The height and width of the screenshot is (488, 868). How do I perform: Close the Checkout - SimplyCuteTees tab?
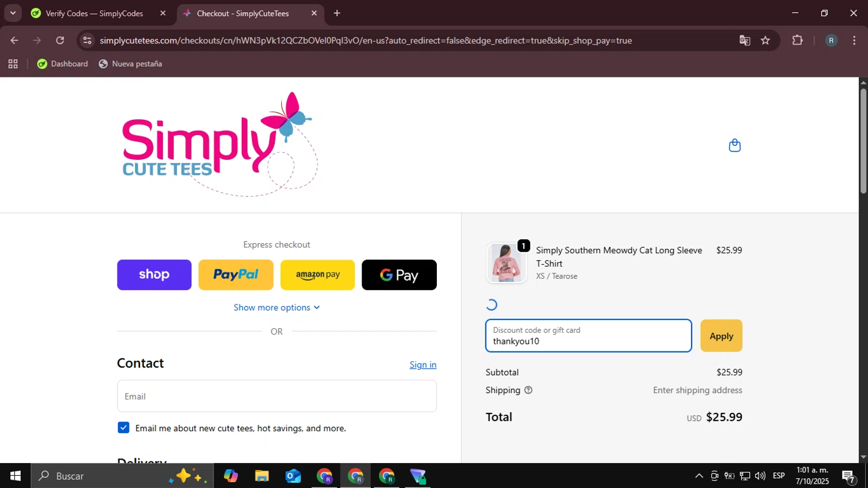tap(314, 13)
